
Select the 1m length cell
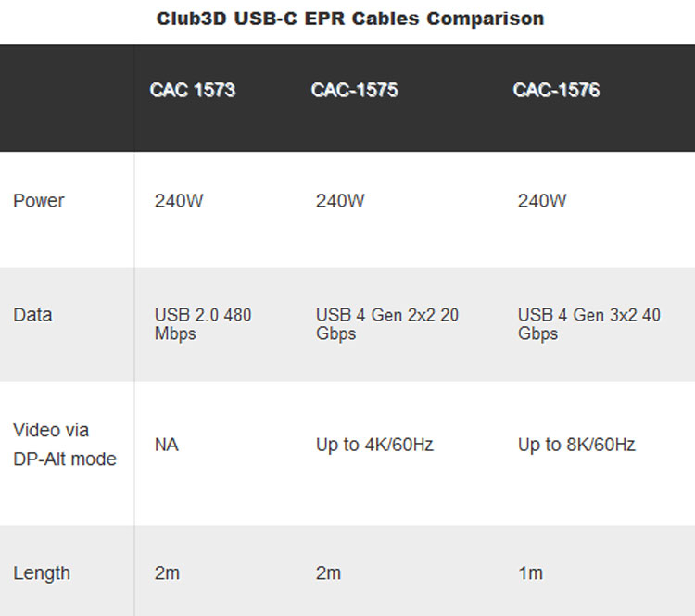tap(530, 573)
